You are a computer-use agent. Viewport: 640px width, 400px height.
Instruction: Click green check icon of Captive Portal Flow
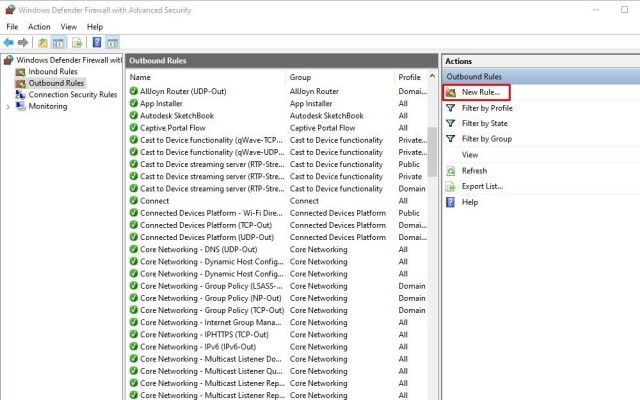(x=133, y=128)
